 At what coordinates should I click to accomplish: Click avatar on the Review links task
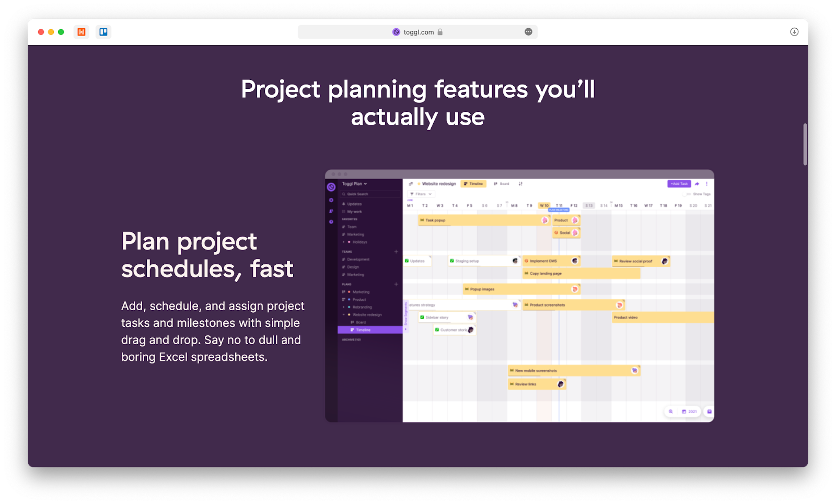561,384
